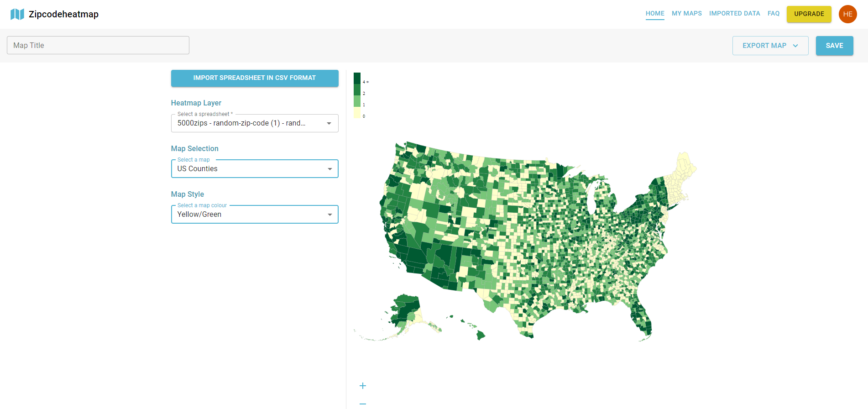Click Import Spreadsheet in CSV Format

click(x=255, y=78)
